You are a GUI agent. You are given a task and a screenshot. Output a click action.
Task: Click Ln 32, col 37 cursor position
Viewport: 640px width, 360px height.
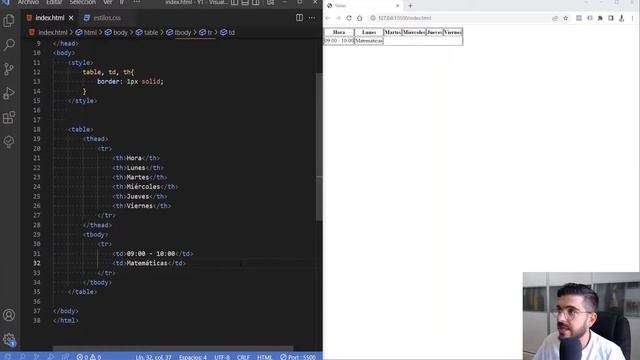[153, 357]
